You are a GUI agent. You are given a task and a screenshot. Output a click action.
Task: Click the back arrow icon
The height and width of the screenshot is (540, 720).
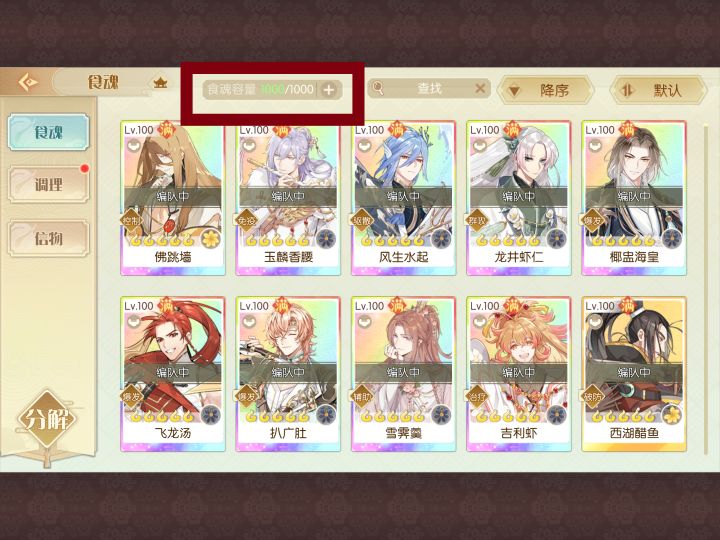click(28, 83)
